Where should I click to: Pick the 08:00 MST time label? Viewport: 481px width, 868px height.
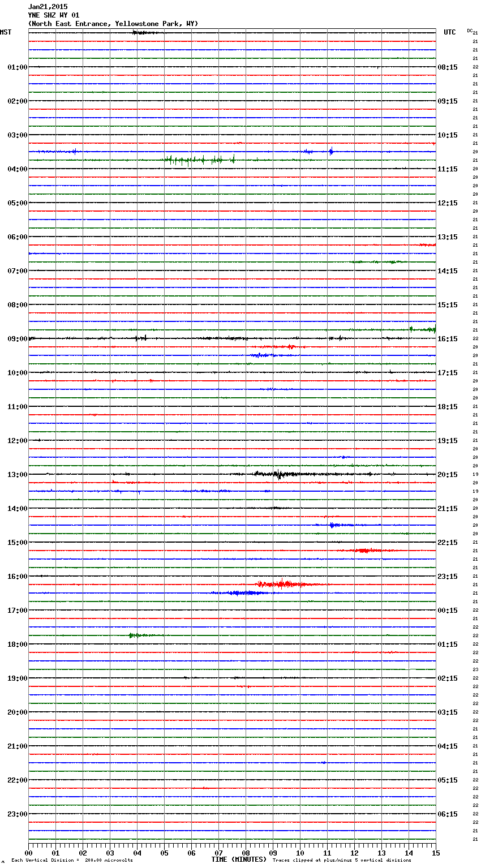click(18, 305)
